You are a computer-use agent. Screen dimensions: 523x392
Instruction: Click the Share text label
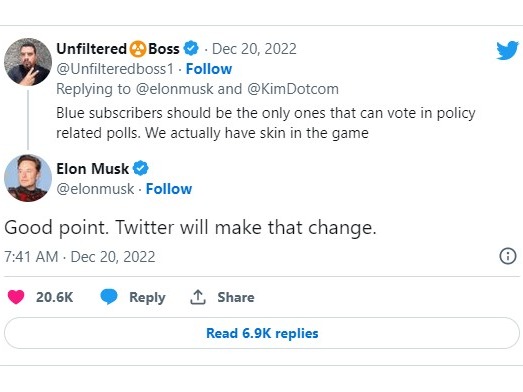(x=236, y=297)
